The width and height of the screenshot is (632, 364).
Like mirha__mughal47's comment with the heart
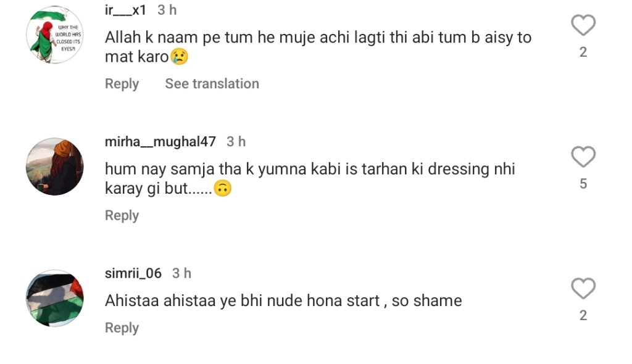click(x=583, y=158)
